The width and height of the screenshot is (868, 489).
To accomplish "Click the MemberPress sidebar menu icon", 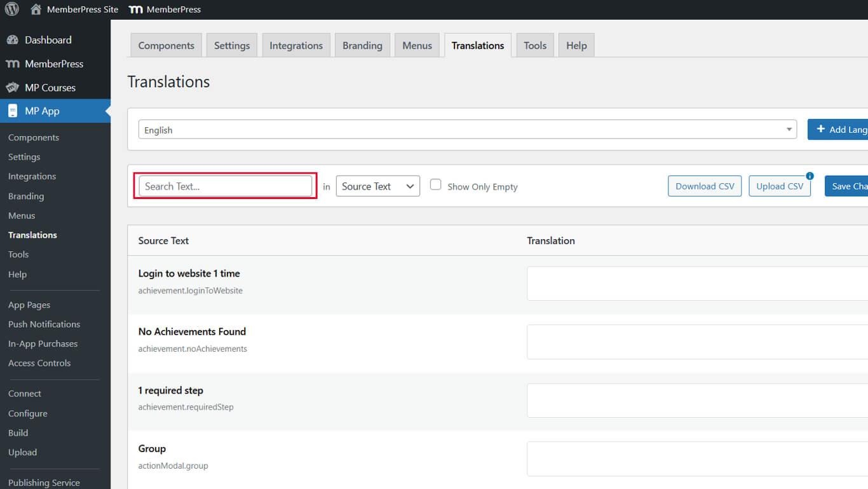I will tap(13, 64).
